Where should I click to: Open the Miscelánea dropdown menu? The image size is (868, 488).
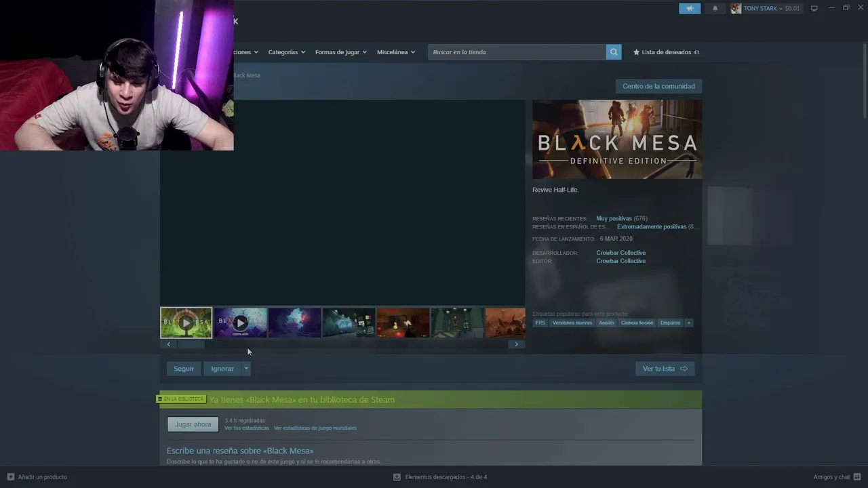coord(396,52)
